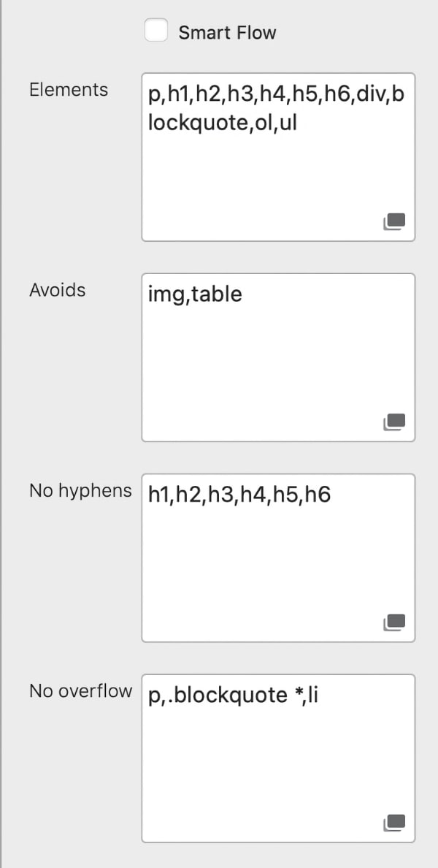The width and height of the screenshot is (438, 868).
Task: Place cursor in 'lockquote,ol,ul' second line
Action: pos(222,123)
